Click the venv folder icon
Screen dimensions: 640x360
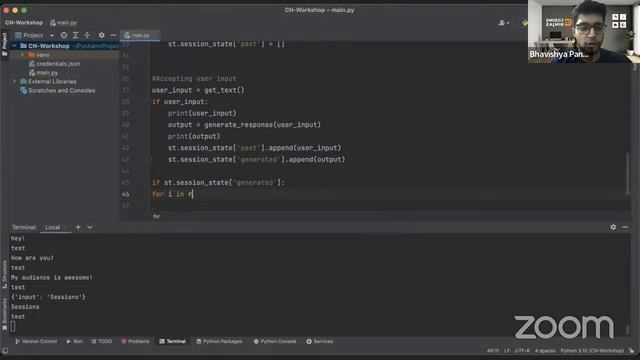click(31, 55)
